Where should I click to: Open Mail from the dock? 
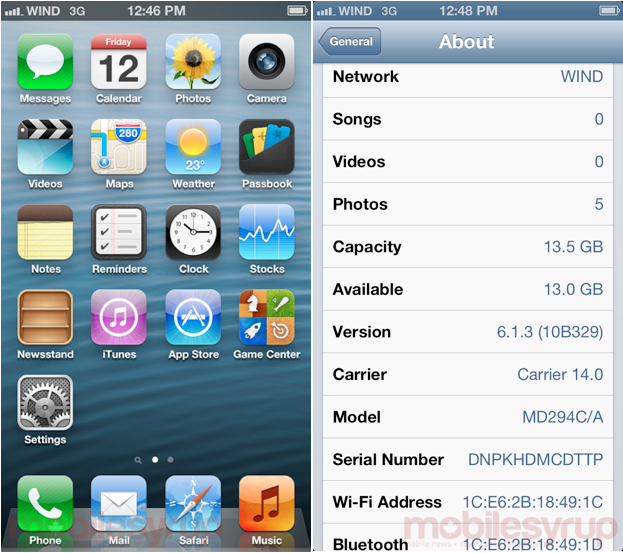point(119,503)
